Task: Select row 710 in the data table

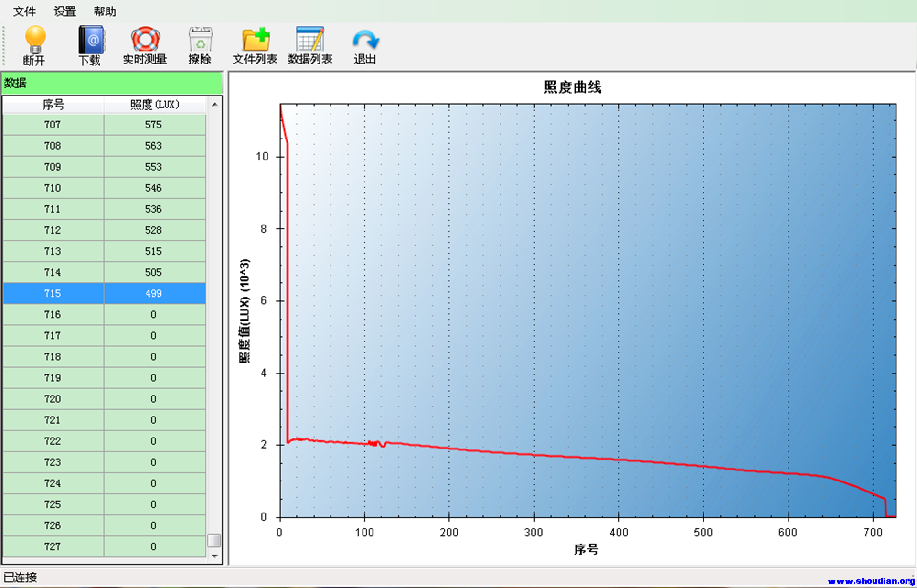Action: coord(105,188)
